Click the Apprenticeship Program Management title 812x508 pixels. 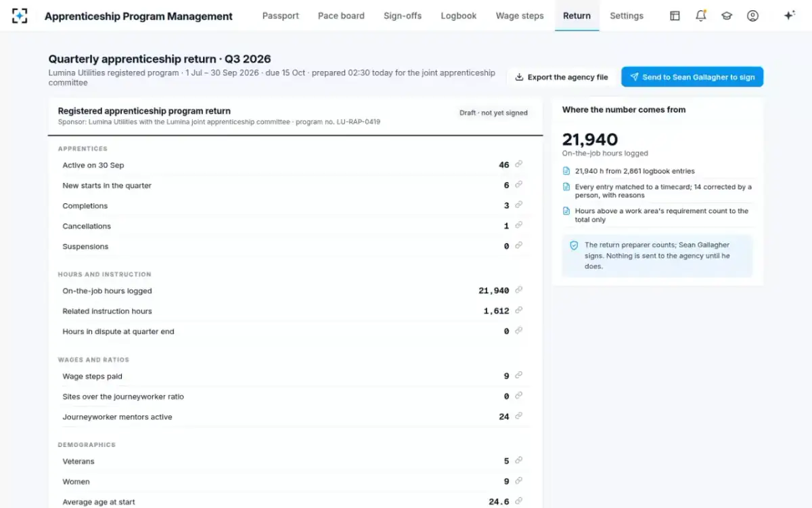point(139,16)
